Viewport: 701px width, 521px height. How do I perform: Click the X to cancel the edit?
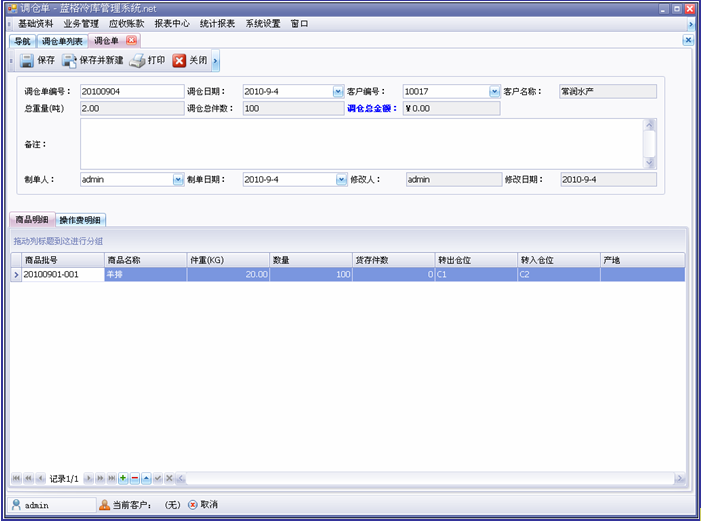point(169,479)
